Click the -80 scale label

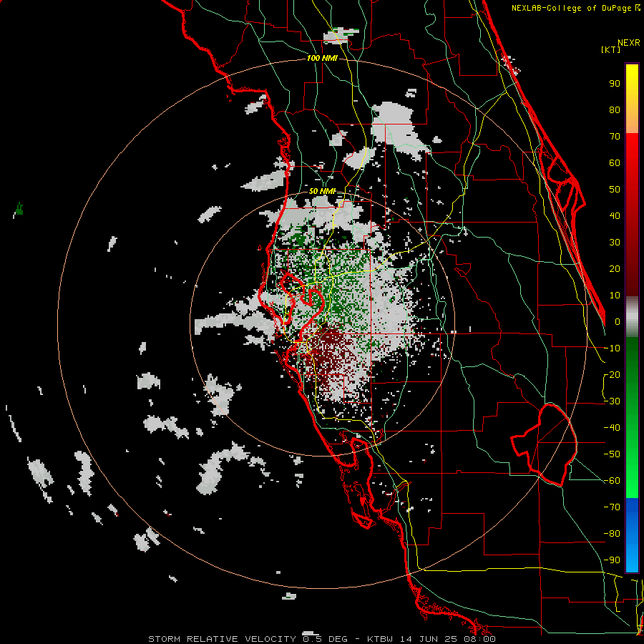612,534
